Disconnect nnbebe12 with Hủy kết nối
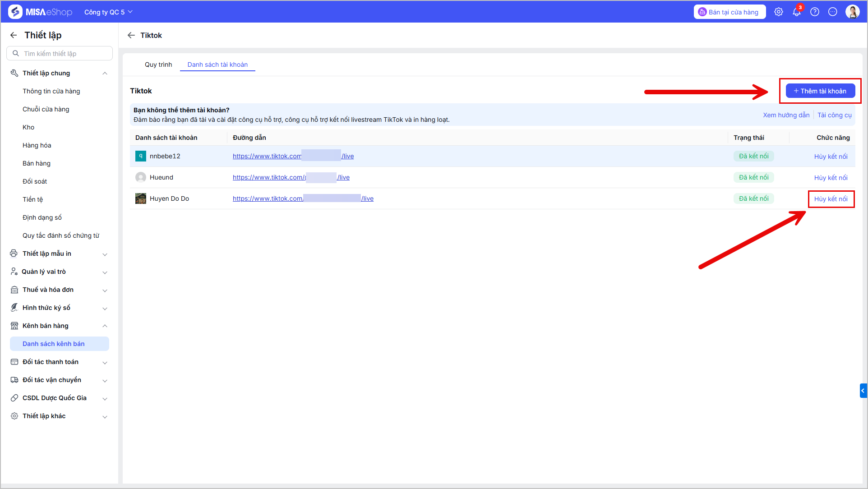 click(831, 157)
